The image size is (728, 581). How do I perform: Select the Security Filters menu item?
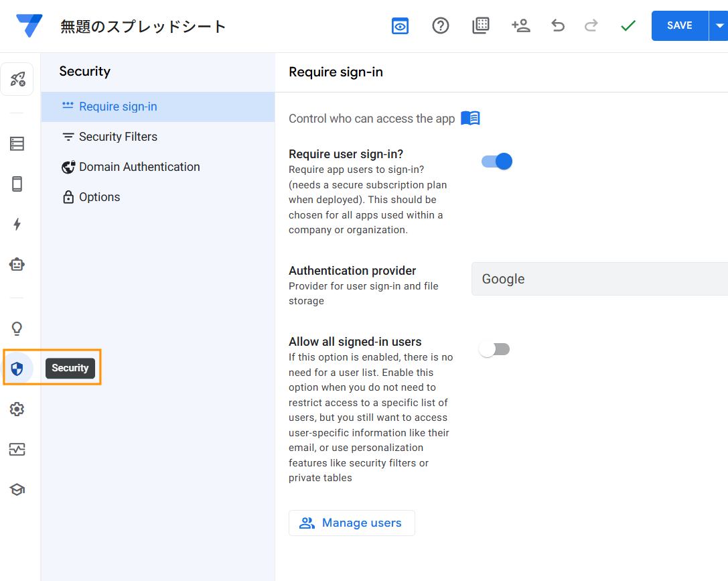tap(118, 137)
